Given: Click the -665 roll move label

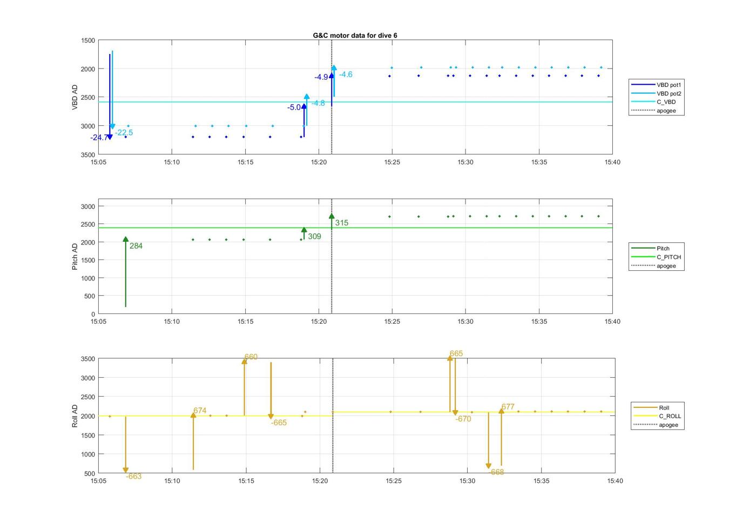Looking at the screenshot, I should point(279,423).
